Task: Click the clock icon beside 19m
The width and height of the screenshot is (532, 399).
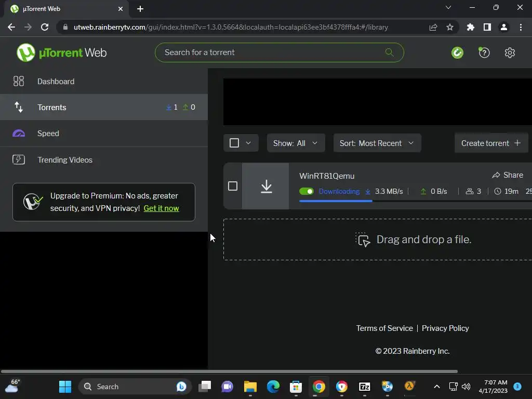Action: pyautogui.click(x=497, y=191)
